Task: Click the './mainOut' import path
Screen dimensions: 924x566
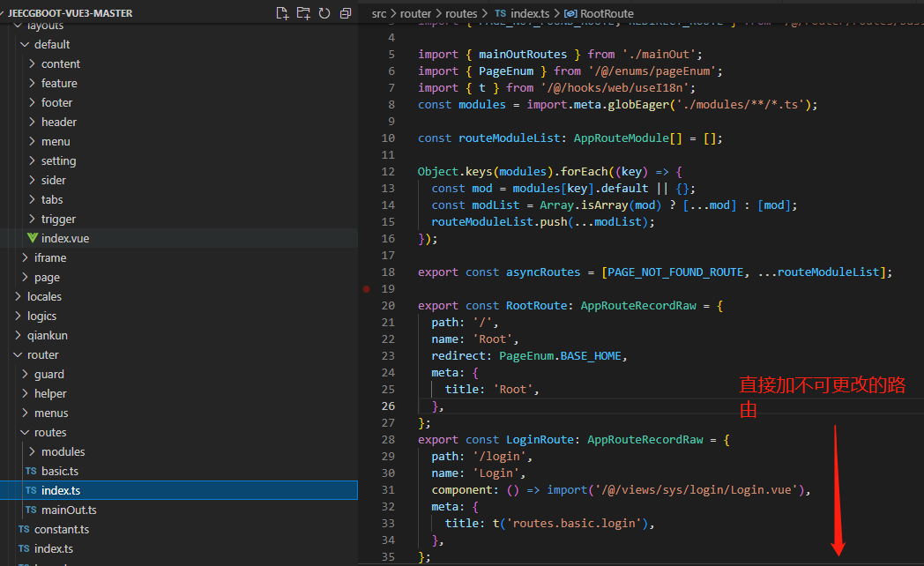Action: pyautogui.click(x=659, y=54)
